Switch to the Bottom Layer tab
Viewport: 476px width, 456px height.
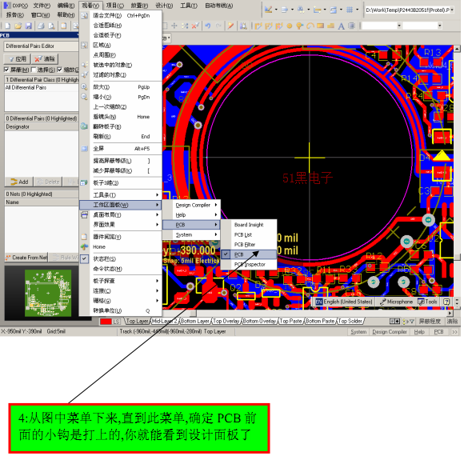coord(195,321)
